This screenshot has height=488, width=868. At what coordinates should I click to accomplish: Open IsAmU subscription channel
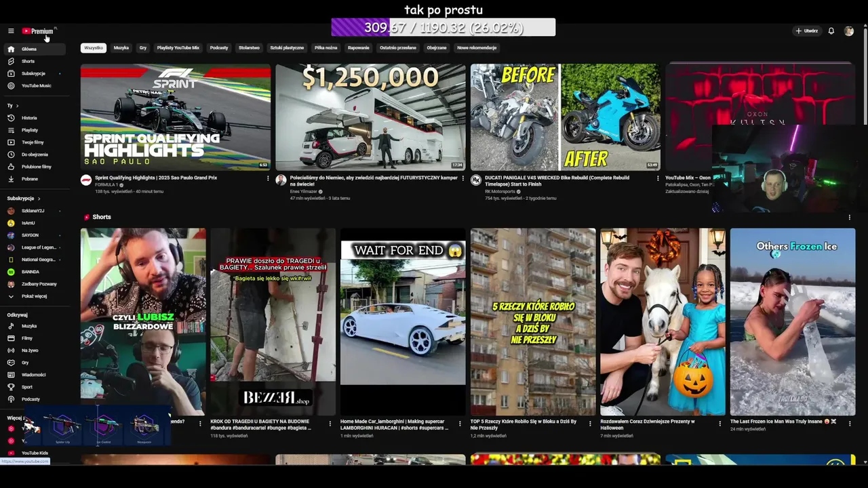(34, 223)
